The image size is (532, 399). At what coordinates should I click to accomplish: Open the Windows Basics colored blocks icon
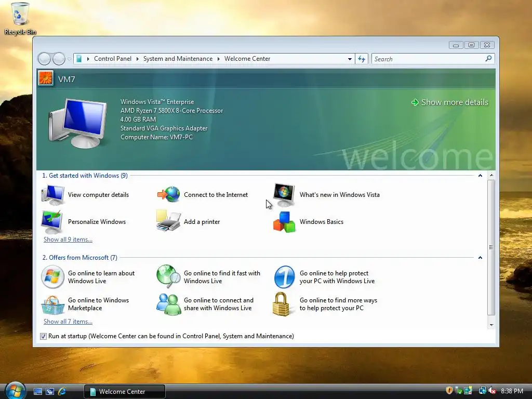pyautogui.click(x=284, y=222)
